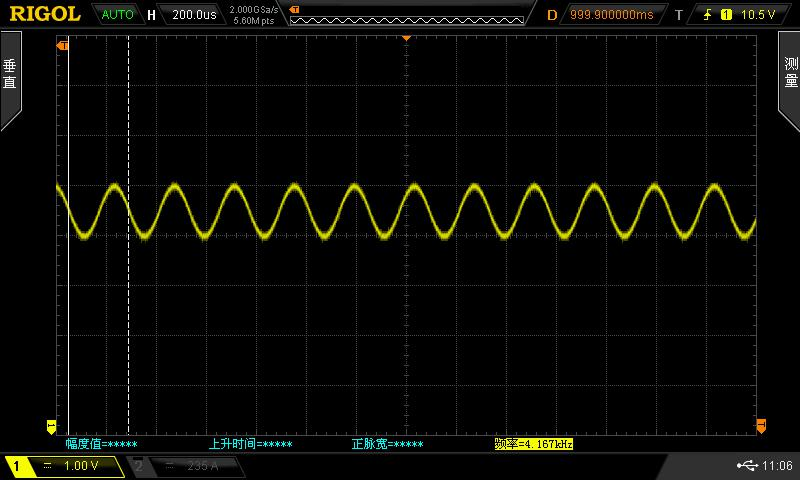This screenshot has width=800, height=480.
Task: Click the amplitude measurement readout
Action: coord(101,443)
